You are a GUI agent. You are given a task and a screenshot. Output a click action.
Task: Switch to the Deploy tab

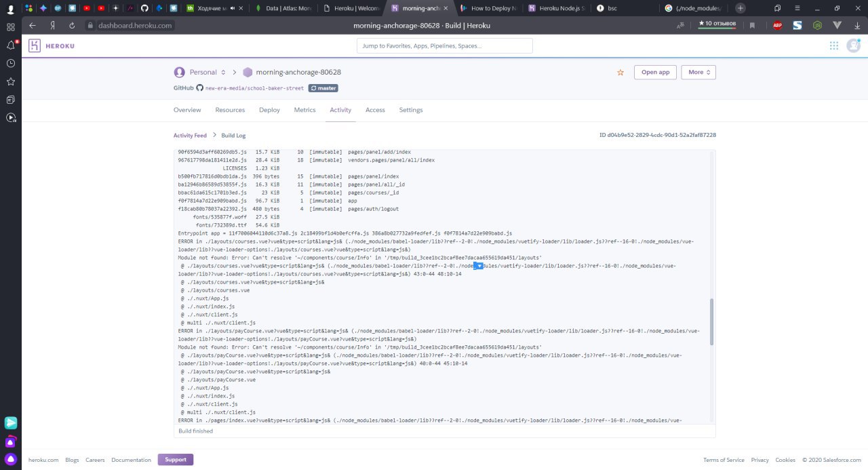[x=269, y=110]
